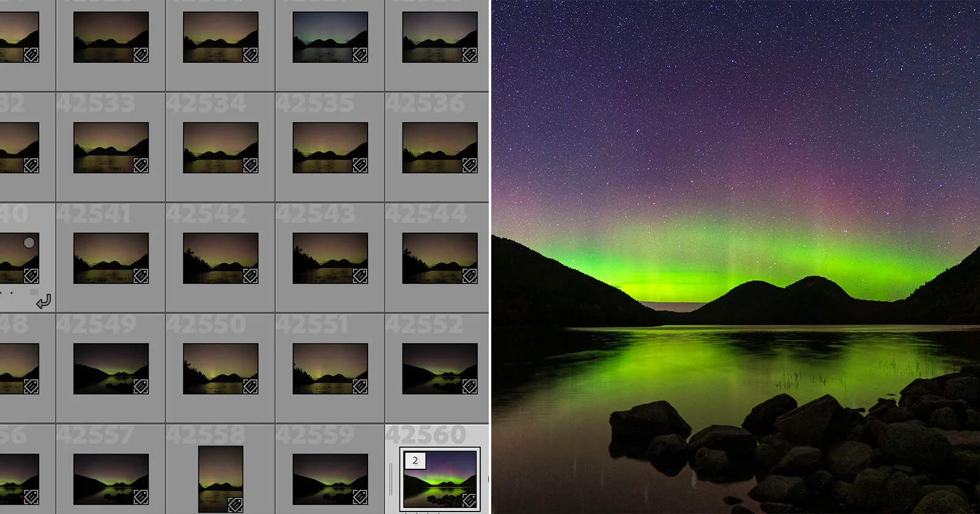Viewport: 980px width, 514px height.
Task: Click stack handle bars left of photo 42560
Action: tap(391, 480)
